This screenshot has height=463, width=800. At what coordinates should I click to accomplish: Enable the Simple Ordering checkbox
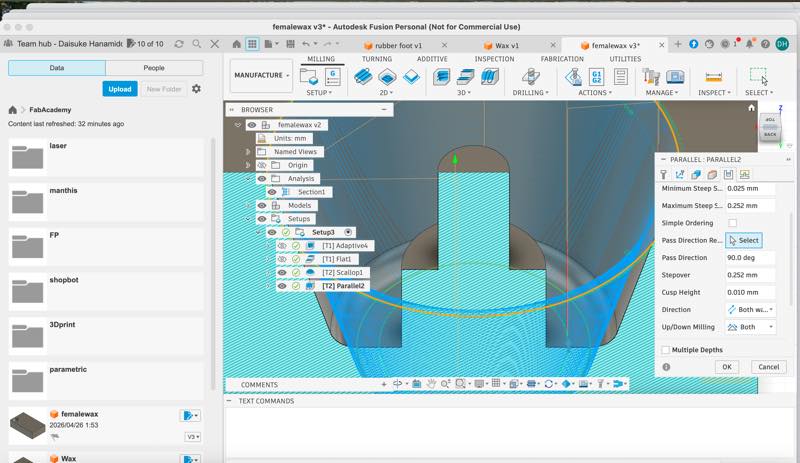click(732, 223)
